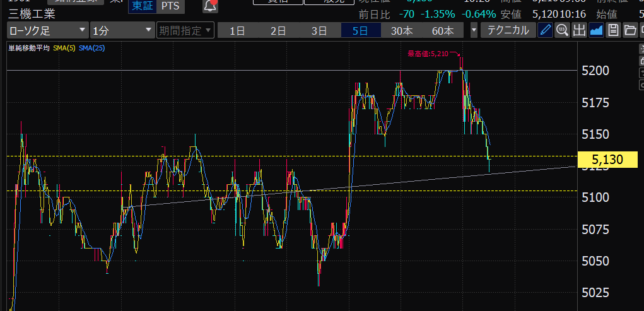Screen dimensions: 644x311
Task: Click the SMA(5) legend label
Action: [64, 48]
